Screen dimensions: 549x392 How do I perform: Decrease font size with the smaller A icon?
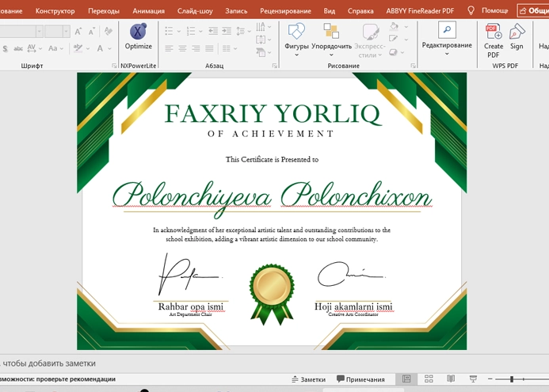pos(92,32)
